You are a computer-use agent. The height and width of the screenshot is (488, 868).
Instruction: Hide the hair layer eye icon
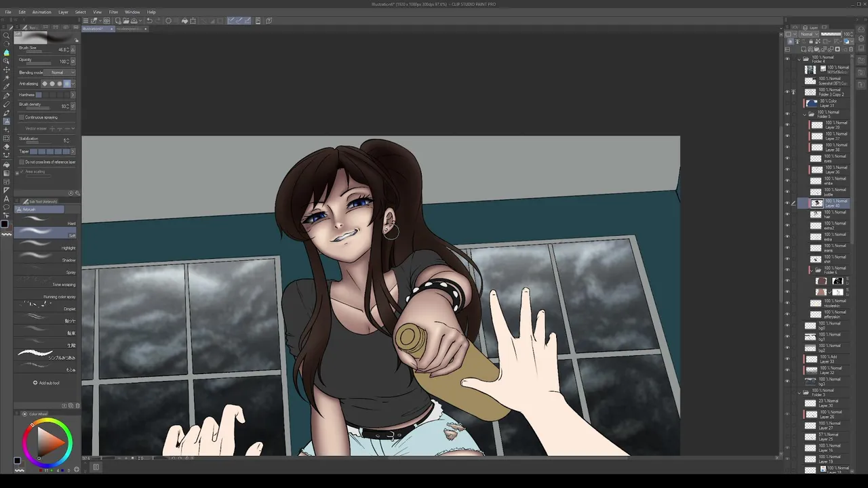[787, 214]
